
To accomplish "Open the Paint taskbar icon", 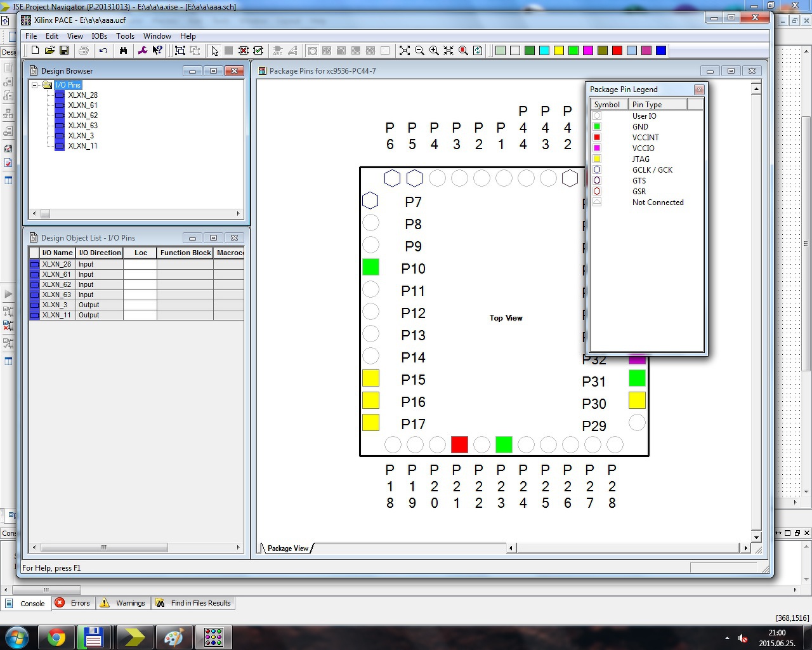I will pos(174,637).
